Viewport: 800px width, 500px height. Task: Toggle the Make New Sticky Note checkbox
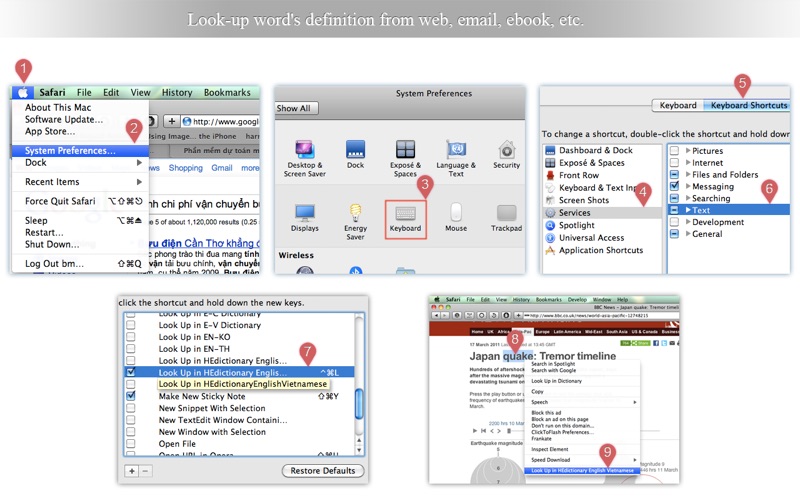pos(131,396)
